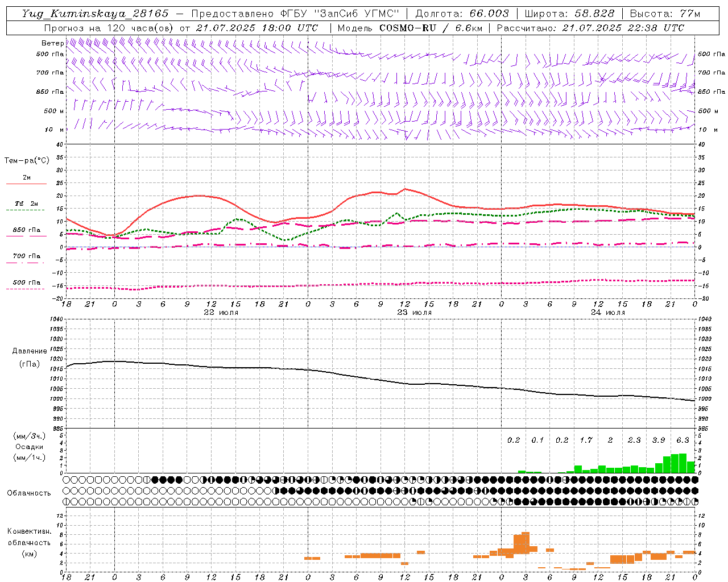Click the green dashed Td 2м legend sample
The image size is (728, 582).
click(x=25, y=210)
